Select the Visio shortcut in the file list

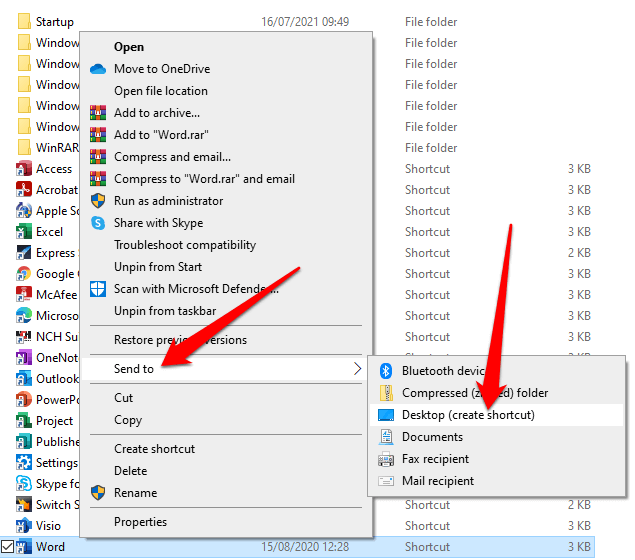(x=48, y=526)
